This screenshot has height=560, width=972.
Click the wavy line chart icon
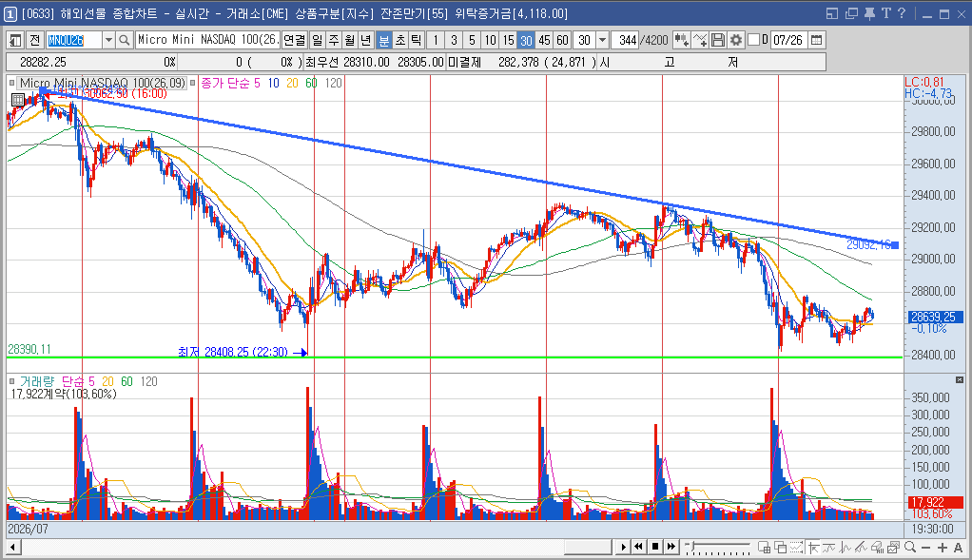828,547
